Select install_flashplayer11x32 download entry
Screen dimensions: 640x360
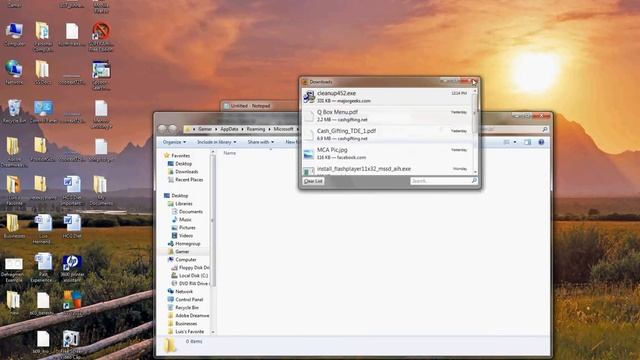[387, 169]
